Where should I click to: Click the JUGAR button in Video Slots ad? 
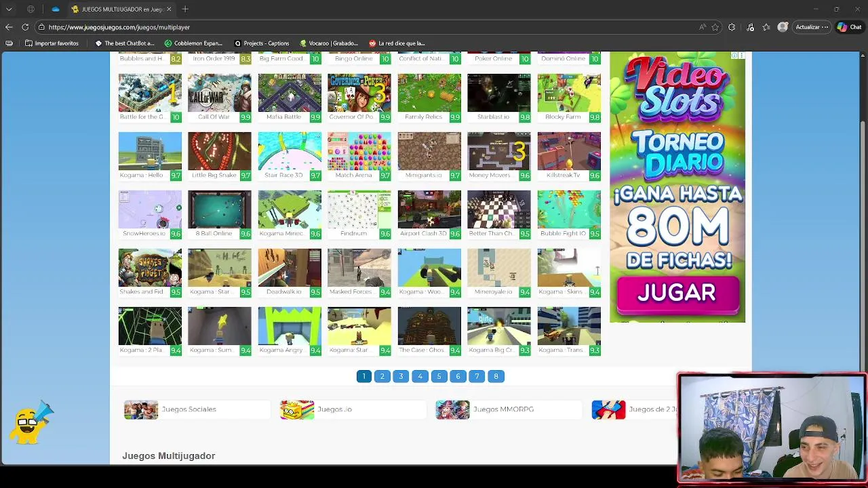[x=677, y=293]
